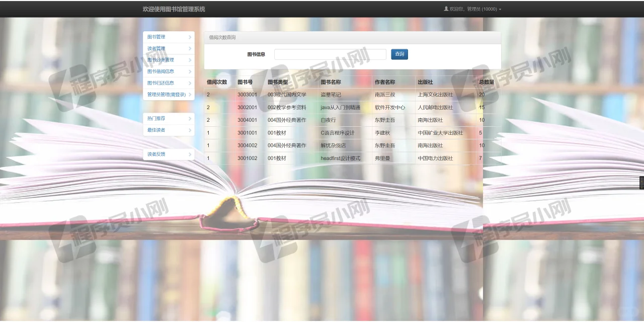
Task: Click the 欢迎使用图书馆管理系统 header title
Action: click(x=174, y=9)
